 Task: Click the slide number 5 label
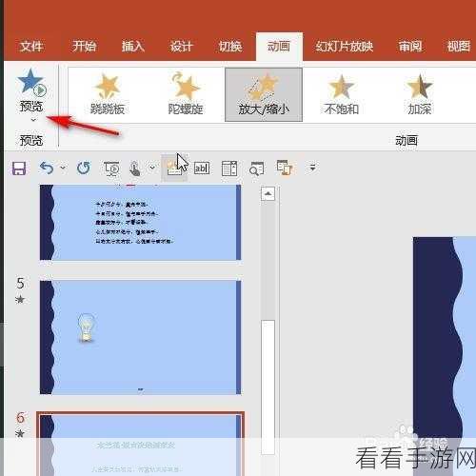20,284
